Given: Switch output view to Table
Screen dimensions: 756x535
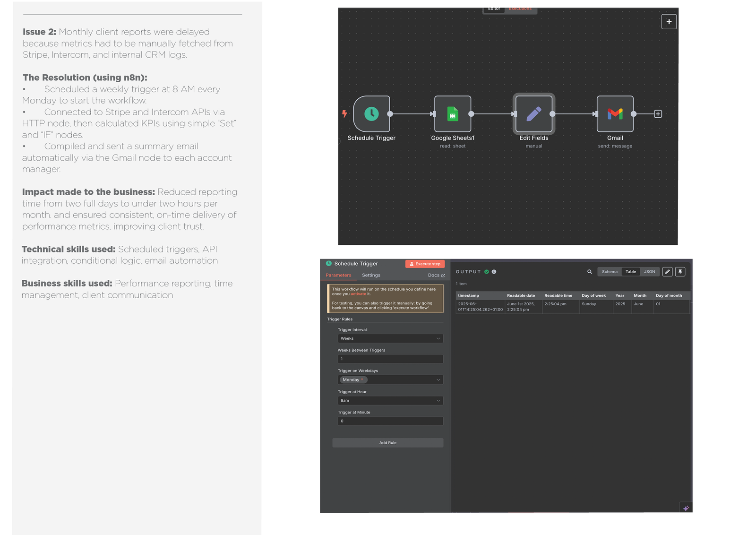Looking at the screenshot, I should (x=631, y=272).
